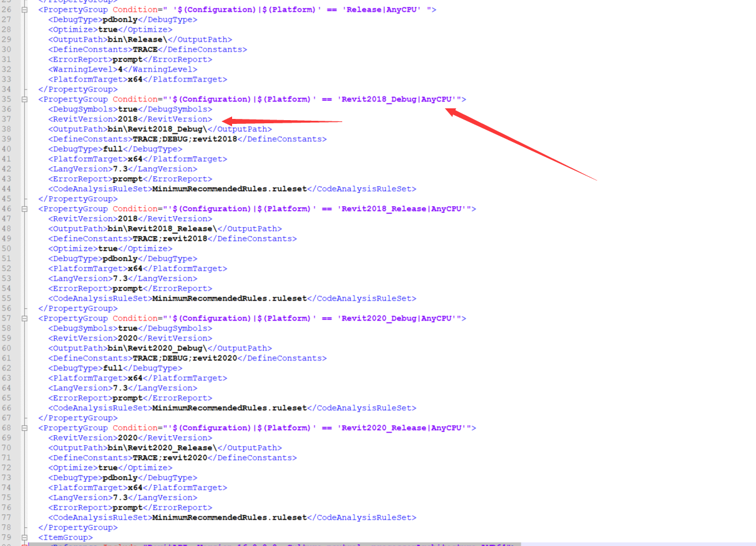Click 'TRACE;DEBUG;revit2018' constants value
Viewport: 756px width, 546px height.
point(185,139)
